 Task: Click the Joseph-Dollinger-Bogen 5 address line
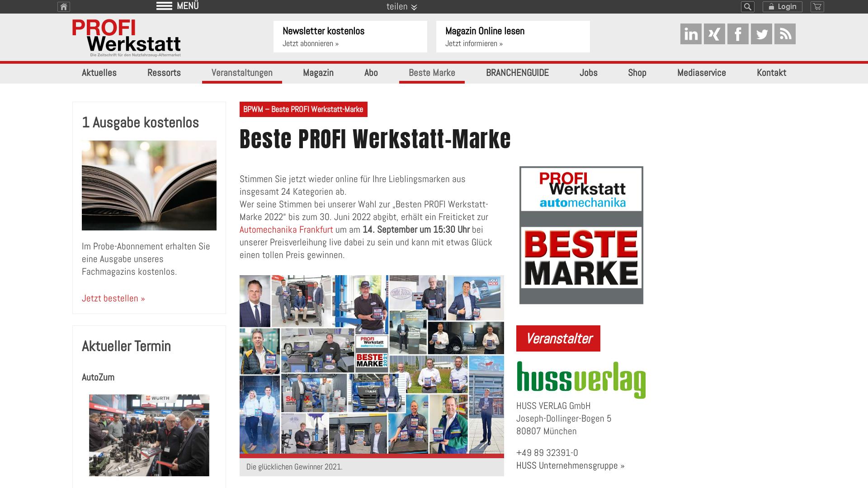click(564, 418)
